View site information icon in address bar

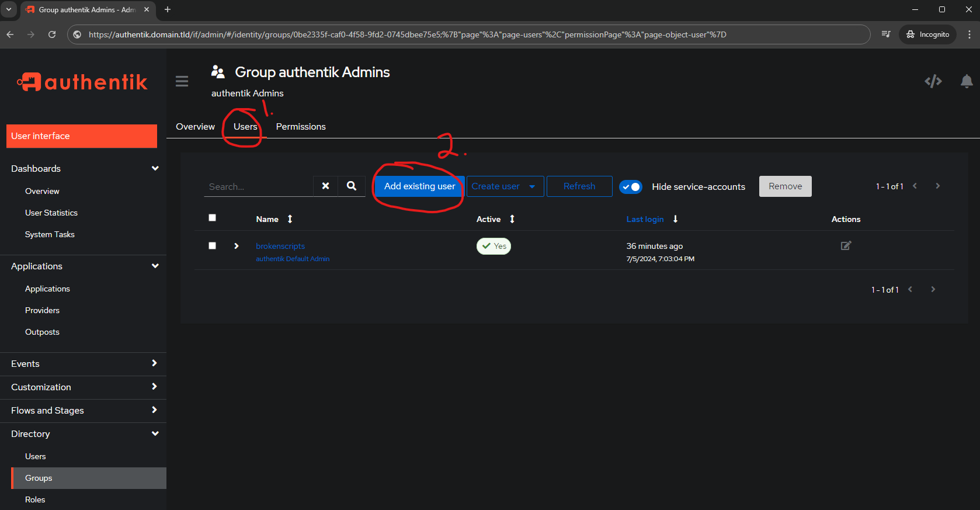pos(77,34)
